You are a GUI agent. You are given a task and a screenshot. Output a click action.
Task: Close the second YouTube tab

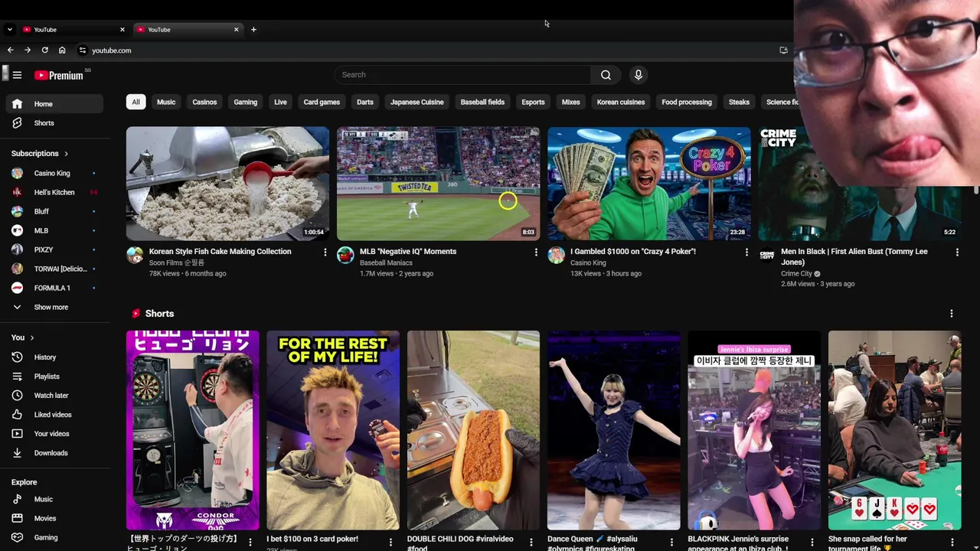236,30
